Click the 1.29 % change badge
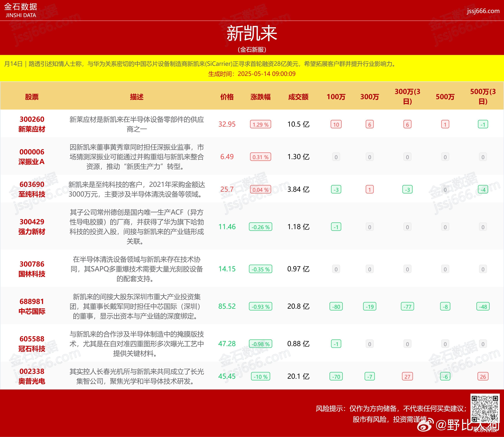This screenshot has height=437, width=504. pos(260,124)
